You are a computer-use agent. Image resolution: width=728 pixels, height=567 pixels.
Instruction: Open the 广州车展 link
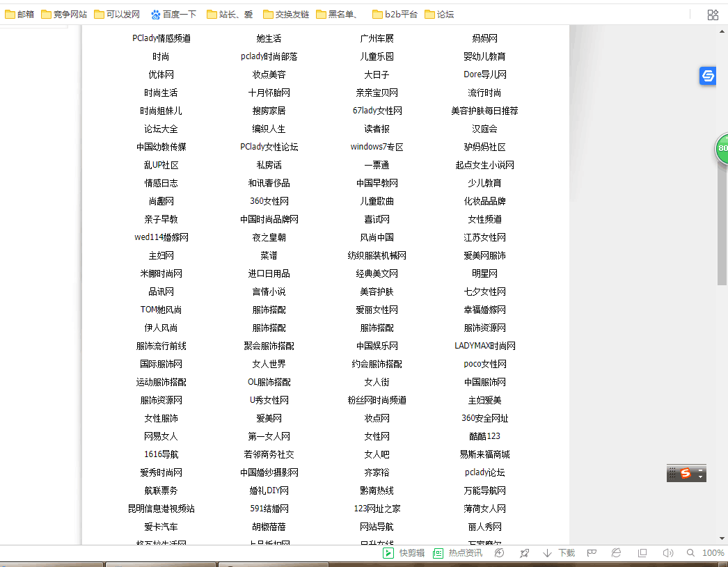[x=377, y=38]
